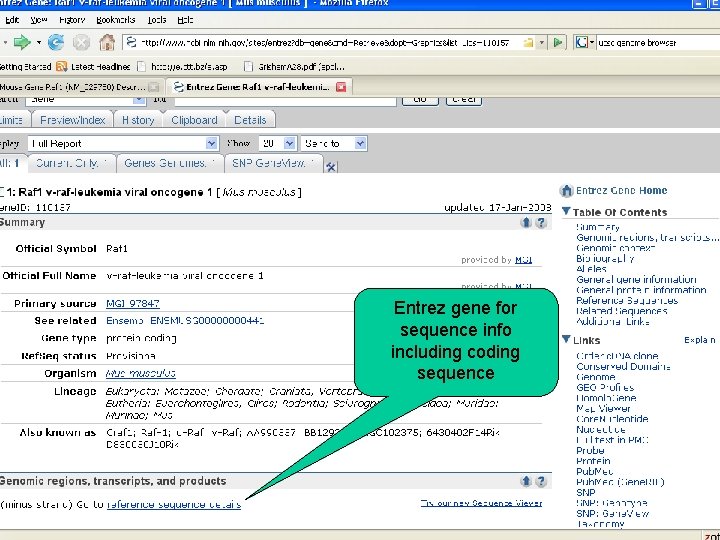Open the Send to dropdown
This screenshot has width=720, height=540.
(x=361, y=144)
